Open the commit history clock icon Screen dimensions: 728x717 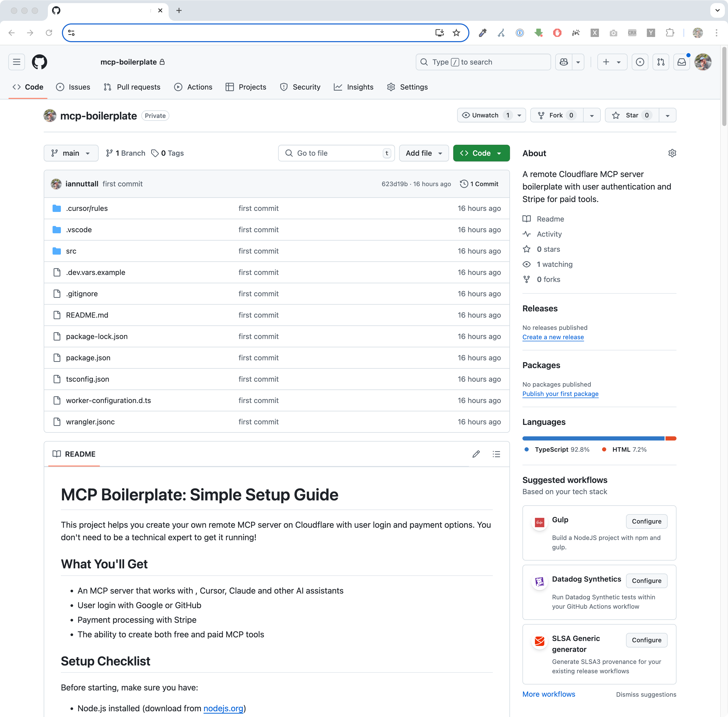click(x=464, y=184)
